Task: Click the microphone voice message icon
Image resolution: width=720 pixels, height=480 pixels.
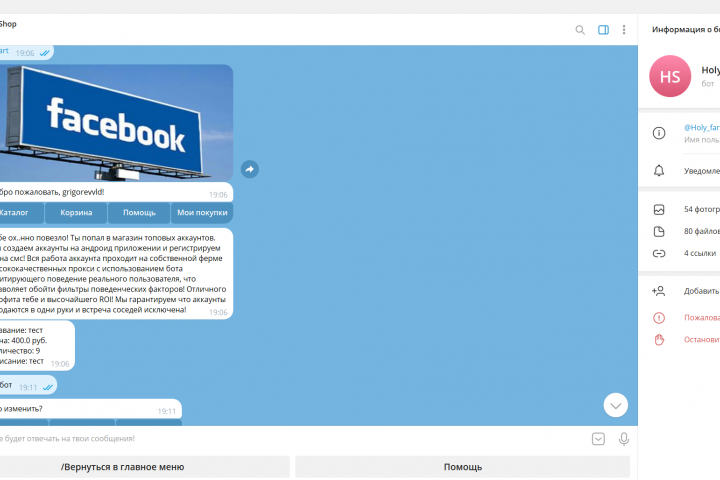Action: click(x=624, y=439)
